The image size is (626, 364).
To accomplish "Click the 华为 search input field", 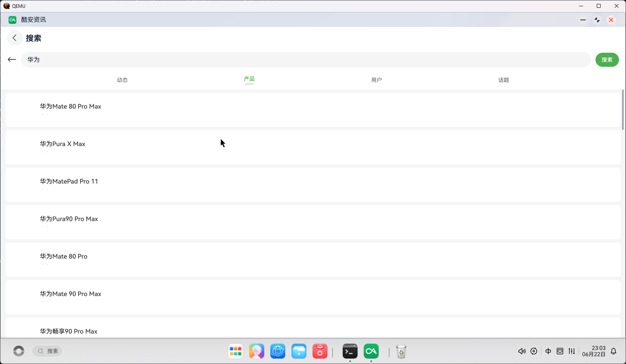I will 306,60.
